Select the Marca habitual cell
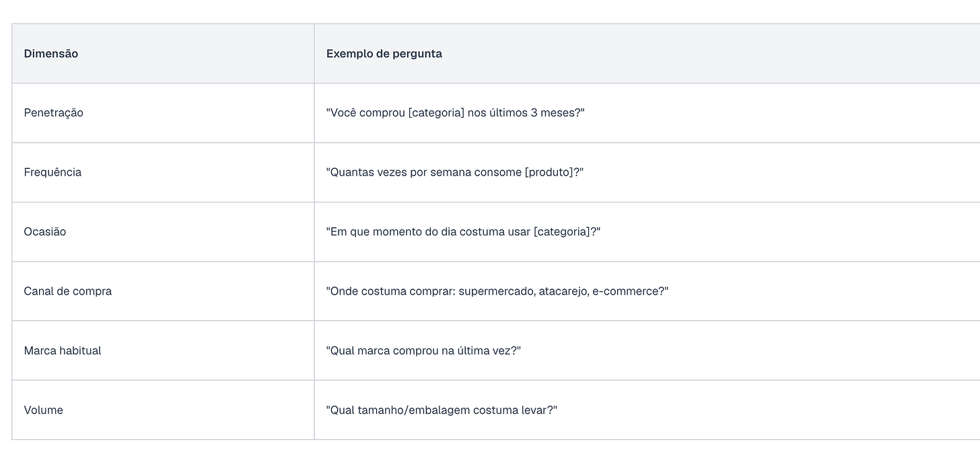Viewport: 980px width, 450px height. tap(163, 350)
